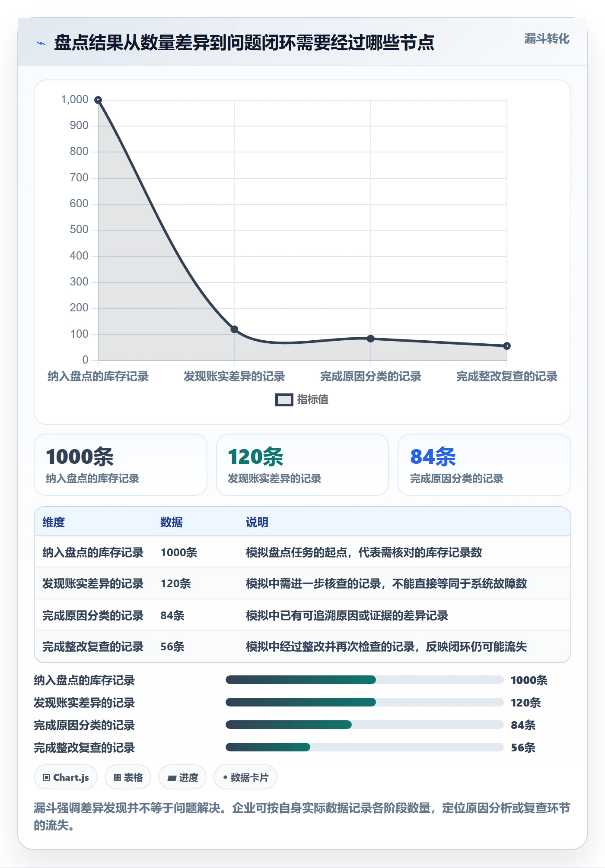This screenshot has width=605, height=868.
Task: Click the progress bar for 纳入盘点的库存记录
Action: click(x=364, y=680)
